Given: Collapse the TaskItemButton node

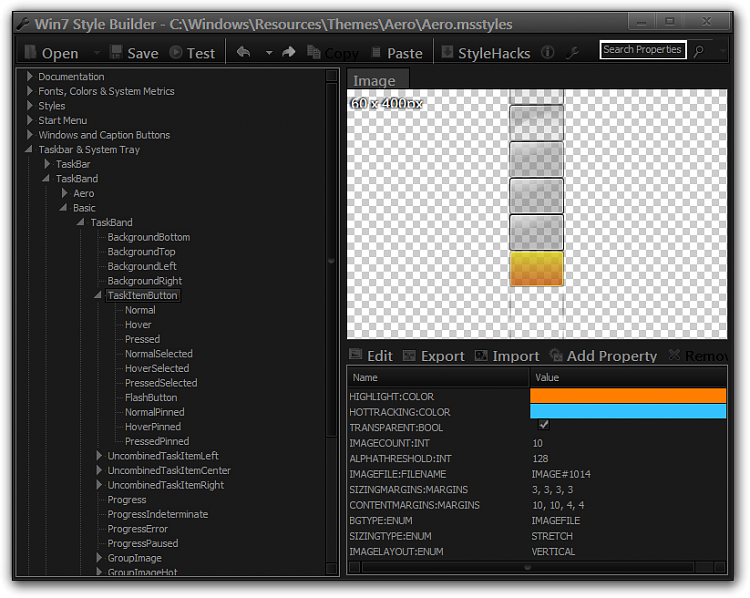Looking at the screenshot, I should coord(98,295).
